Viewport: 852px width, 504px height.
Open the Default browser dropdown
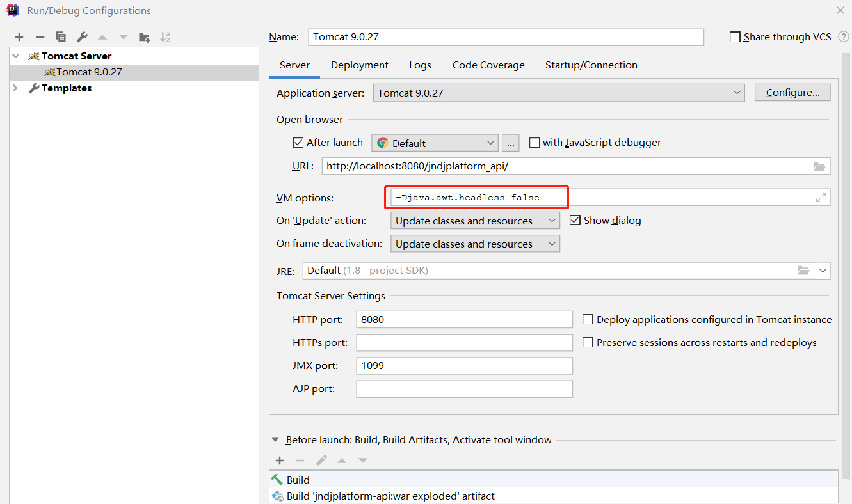(x=435, y=143)
